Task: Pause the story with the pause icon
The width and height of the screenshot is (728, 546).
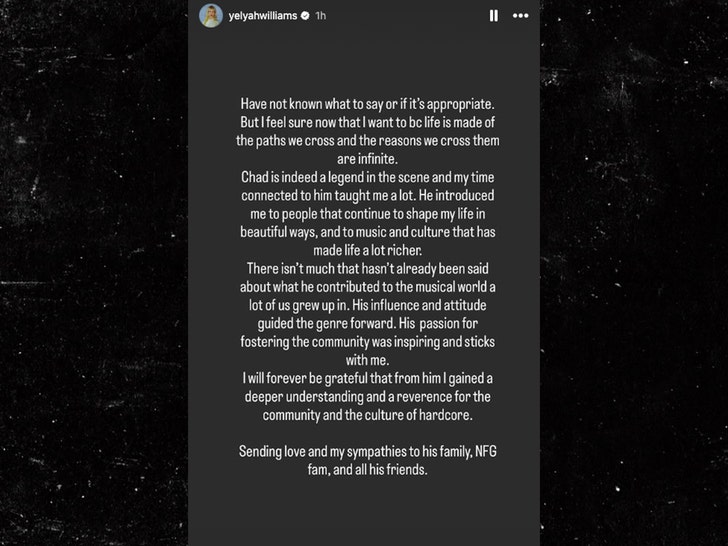Action: [494, 16]
